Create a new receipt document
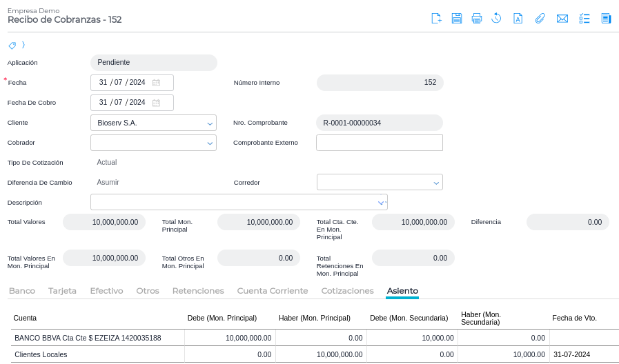619x364 pixels. point(436,19)
